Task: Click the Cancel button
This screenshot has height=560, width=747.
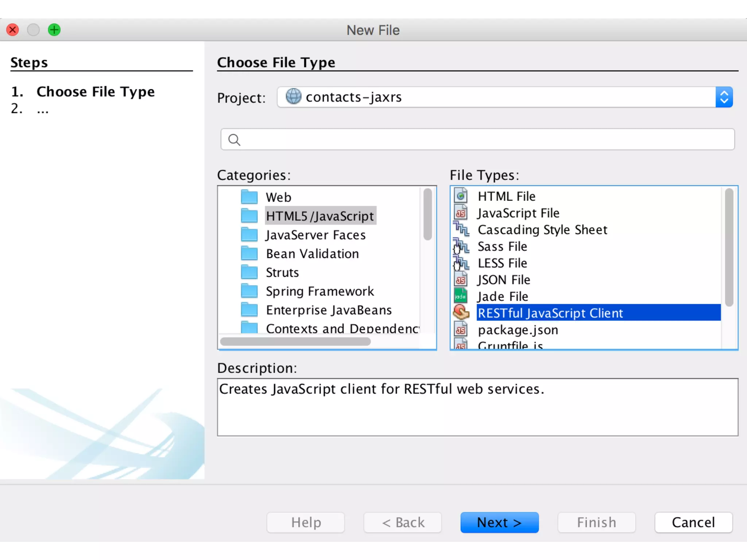Action: [x=693, y=522]
